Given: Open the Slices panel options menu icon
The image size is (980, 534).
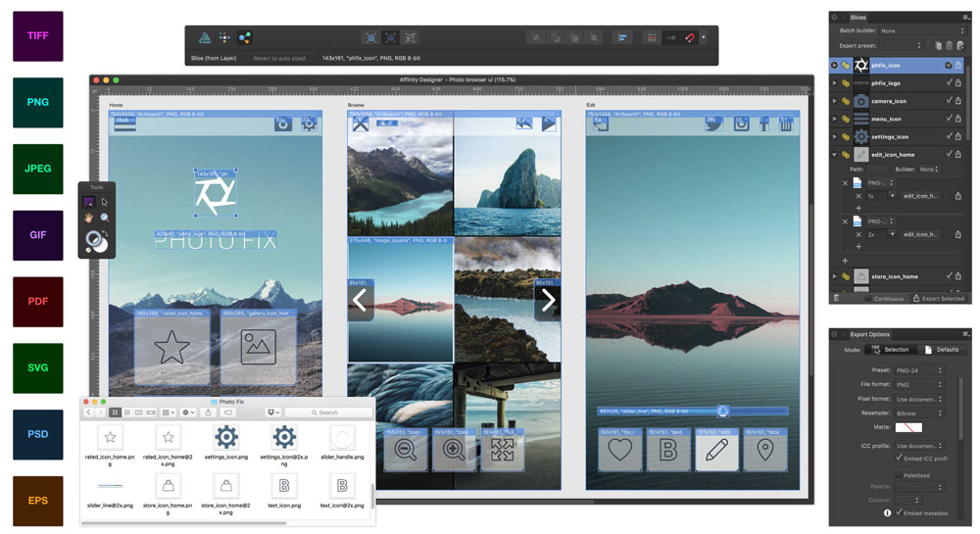Looking at the screenshot, I should pyautogui.click(x=966, y=18).
